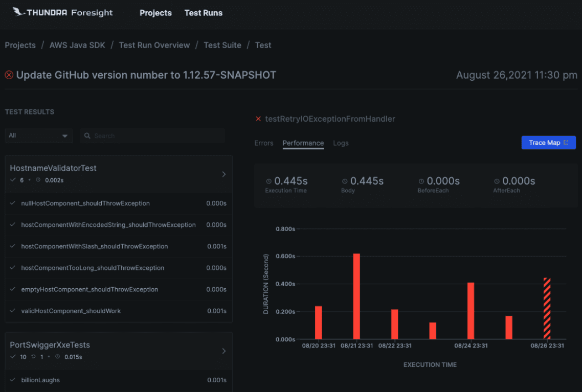Click the 0.002s duration under HostnameValidatorTest

pyautogui.click(x=54, y=180)
